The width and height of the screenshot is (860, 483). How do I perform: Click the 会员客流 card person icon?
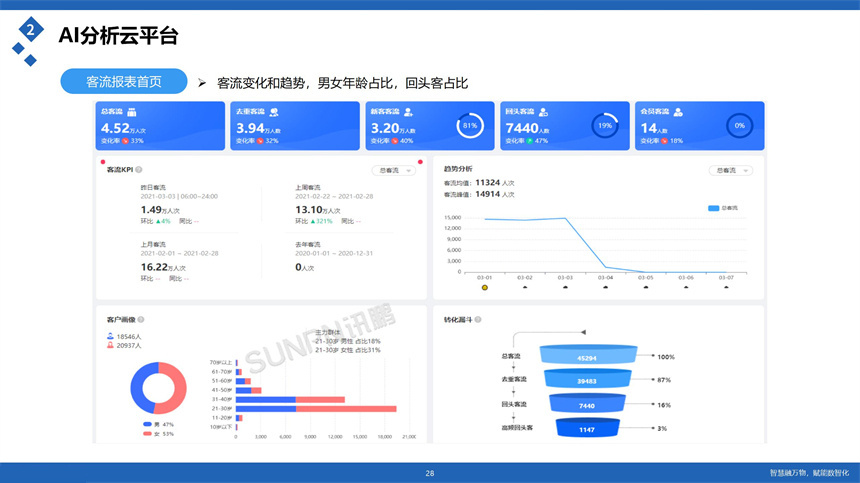(678, 112)
